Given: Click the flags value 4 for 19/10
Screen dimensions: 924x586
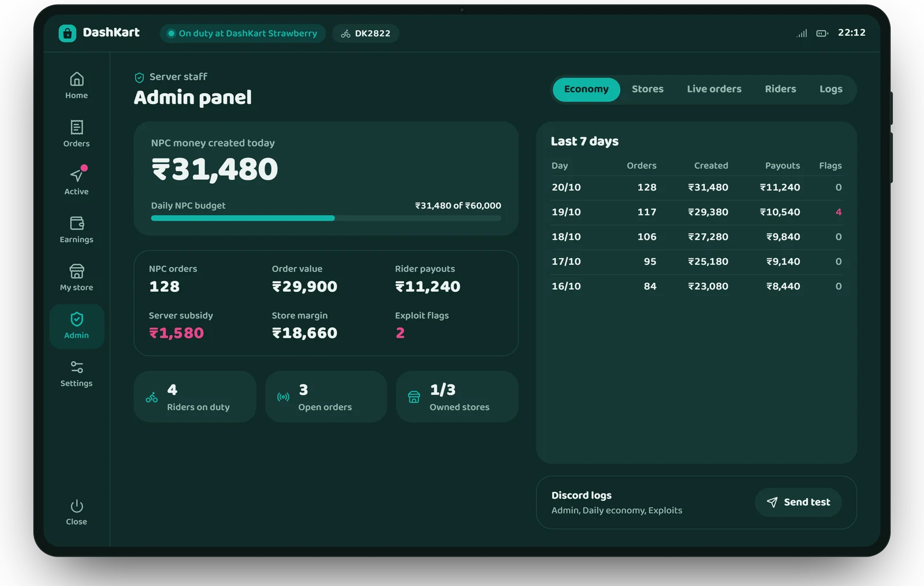Looking at the screenshot, I should pyautogui.click(x=839, y=212).
